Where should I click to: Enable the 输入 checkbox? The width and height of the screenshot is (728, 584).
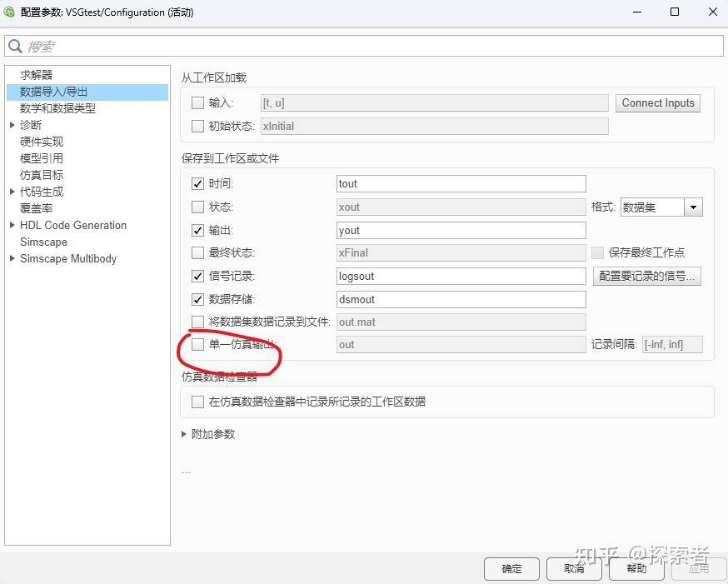pos(197,103)
